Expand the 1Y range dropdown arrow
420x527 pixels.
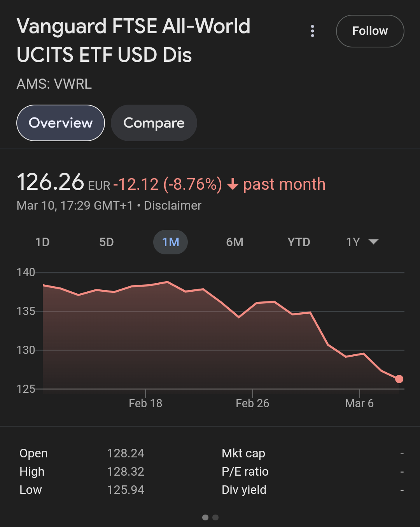[373, 242]
